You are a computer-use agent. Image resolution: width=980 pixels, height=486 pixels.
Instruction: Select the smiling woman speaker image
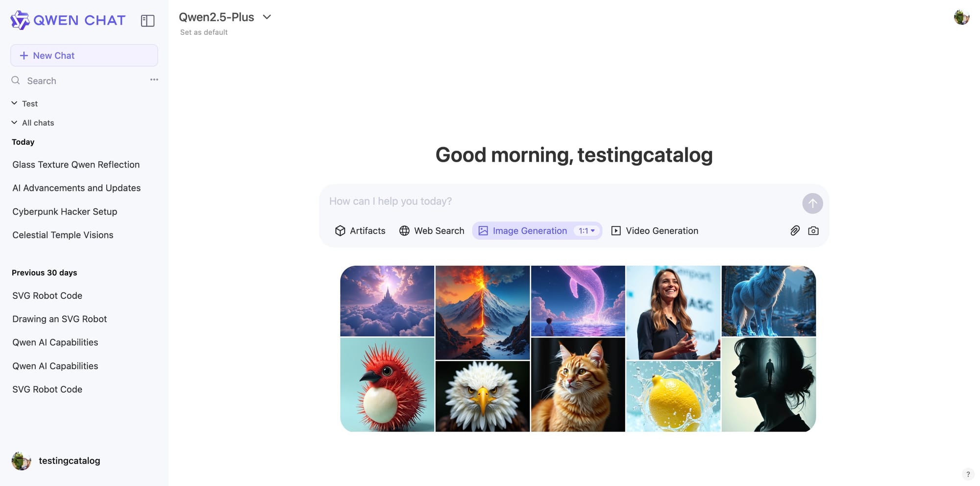pyautogui.click(x=673, y=313)
